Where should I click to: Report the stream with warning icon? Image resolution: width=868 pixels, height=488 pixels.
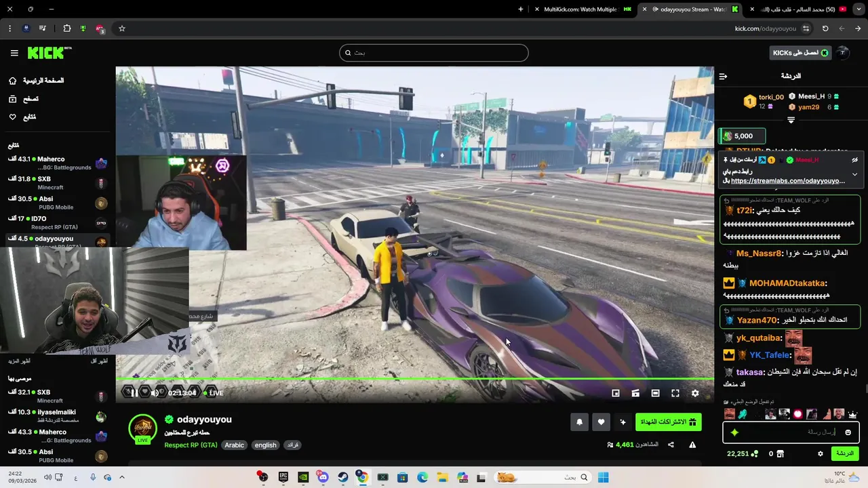692,445
